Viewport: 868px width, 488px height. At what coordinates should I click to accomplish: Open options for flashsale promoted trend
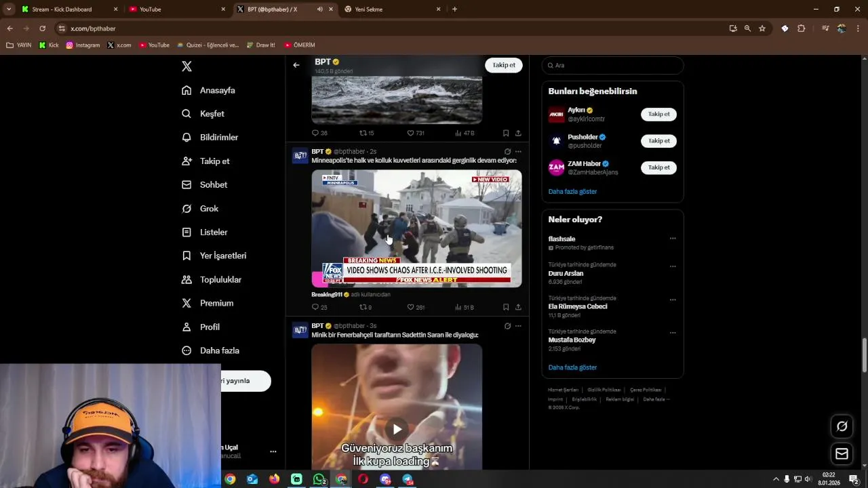(x=673, y=239)
